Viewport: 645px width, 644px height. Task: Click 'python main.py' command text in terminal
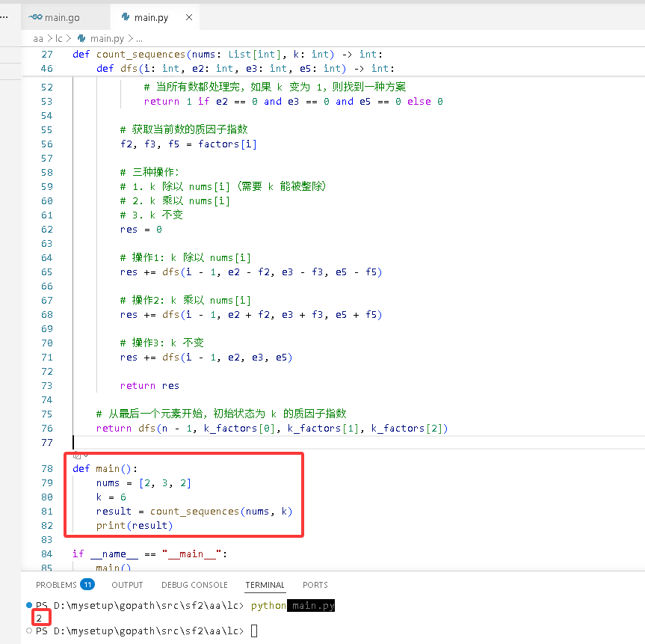pos(292,605)
